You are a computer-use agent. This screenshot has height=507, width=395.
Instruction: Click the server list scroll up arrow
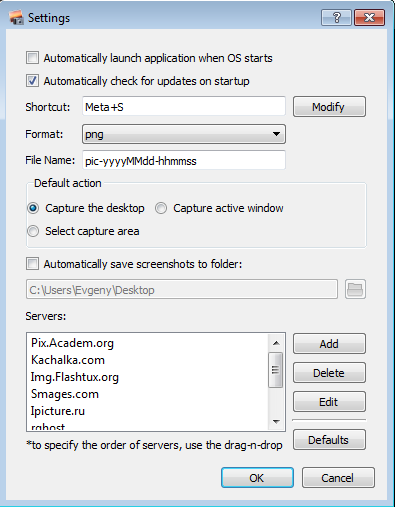(x=276, y=343)
